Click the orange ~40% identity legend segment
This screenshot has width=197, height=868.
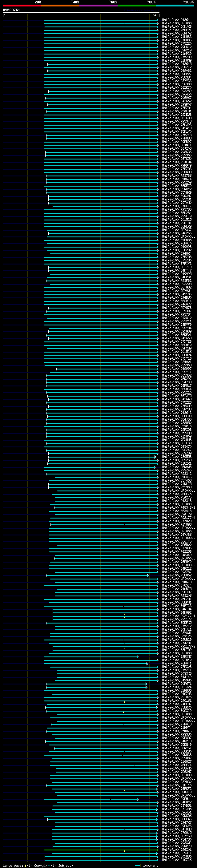(x=60, y=6)
